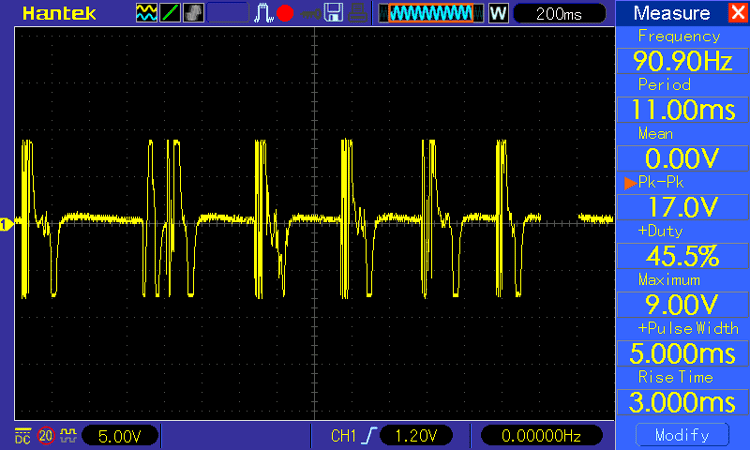Screen dimensions: 750x450
Task: Click the gray persistence display icon
Action: [193, 13]
